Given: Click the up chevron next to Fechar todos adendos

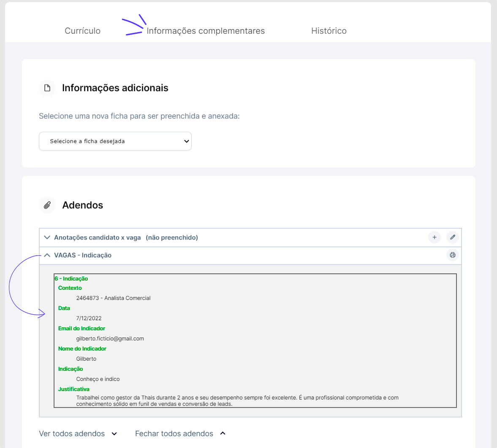Looking at the screenshot, I should (223, 433).
